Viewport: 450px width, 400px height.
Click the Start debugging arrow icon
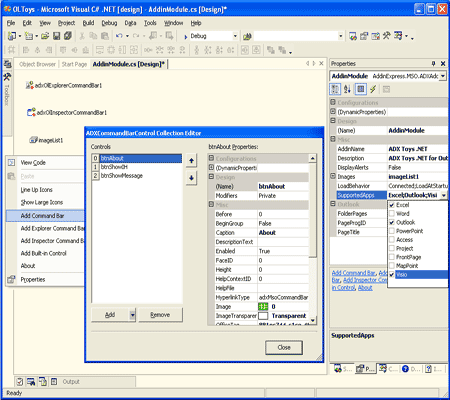click(186, 36)
